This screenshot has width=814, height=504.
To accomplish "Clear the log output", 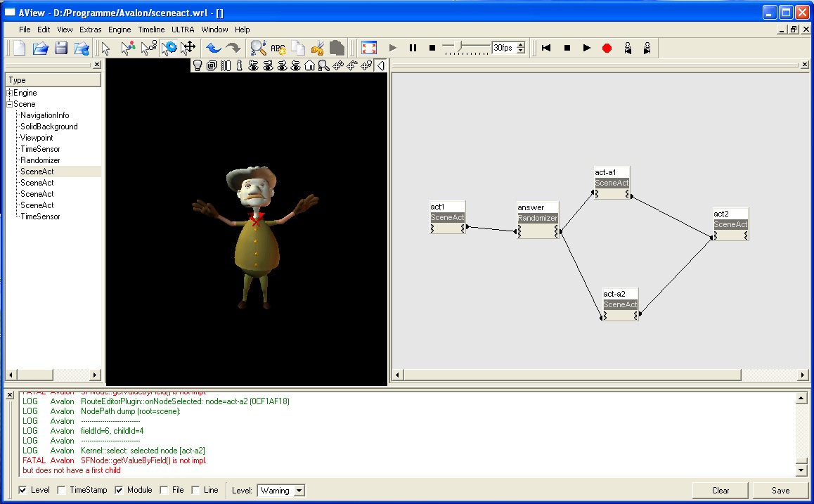I will pyautogui.click(x=721, y=491).
